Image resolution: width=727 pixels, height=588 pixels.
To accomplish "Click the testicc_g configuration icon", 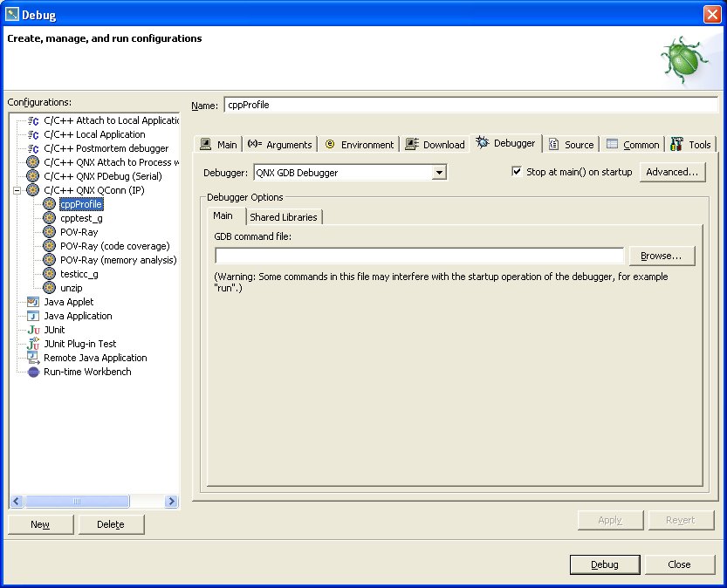I will [x=51, y=274].
